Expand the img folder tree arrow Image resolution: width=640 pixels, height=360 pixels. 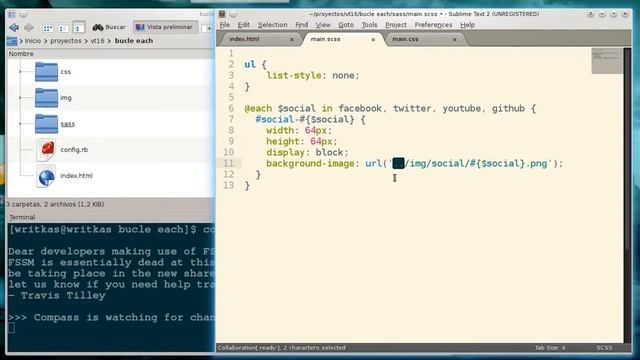coord(20,98)
